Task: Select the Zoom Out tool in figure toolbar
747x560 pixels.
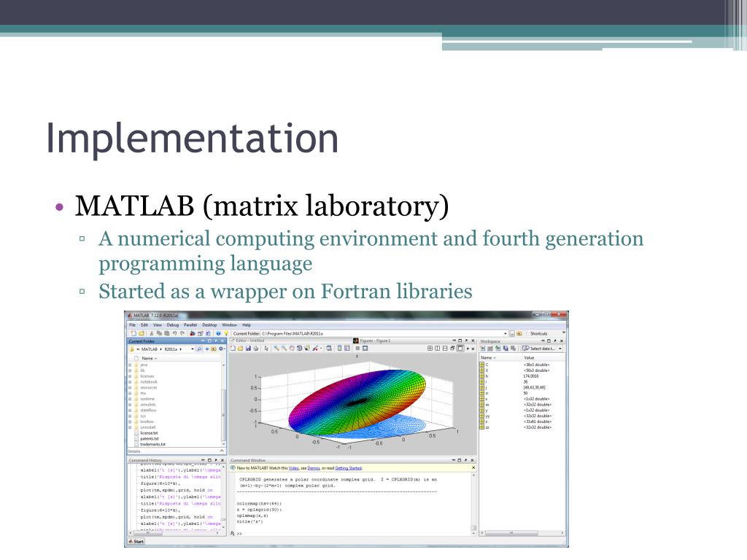Action: pos(284,348)
